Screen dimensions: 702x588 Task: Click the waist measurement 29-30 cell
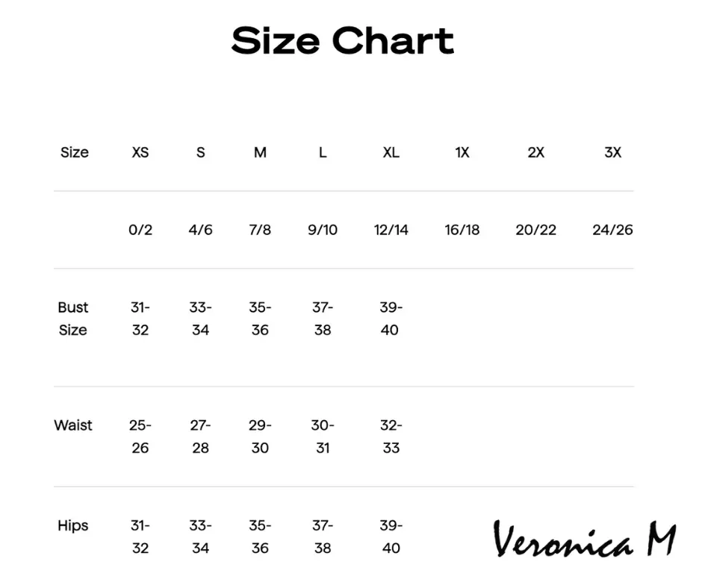tap(260, 437)
